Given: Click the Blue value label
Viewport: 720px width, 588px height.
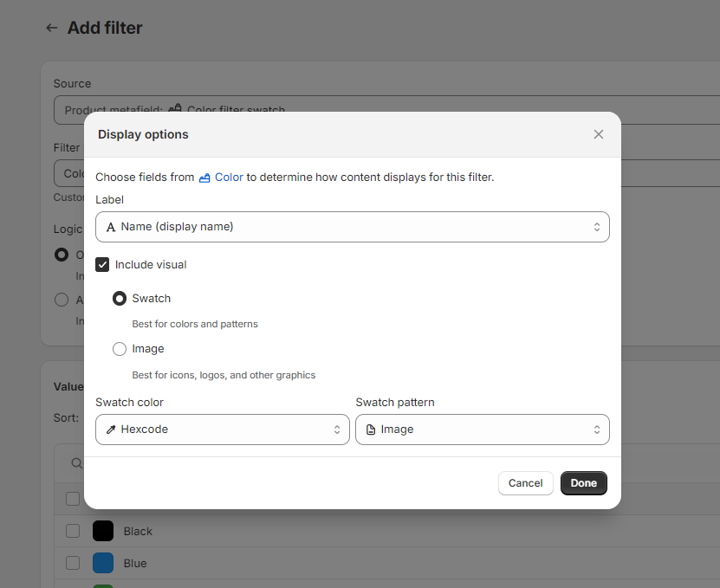Looking at the screenshot, I should (x=135, y=564).
